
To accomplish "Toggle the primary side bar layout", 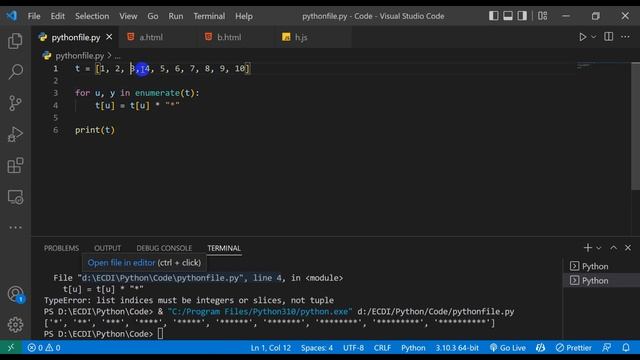I will 493,16.
